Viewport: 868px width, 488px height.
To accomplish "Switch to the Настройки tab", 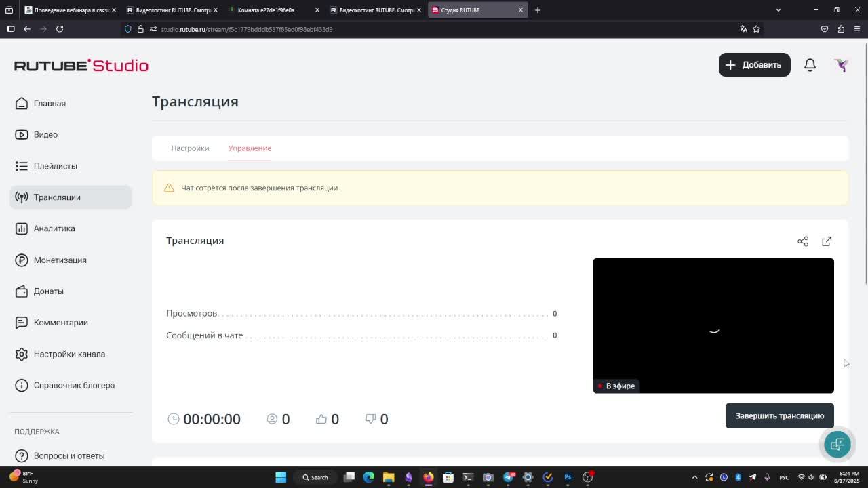I will point(190,148).
